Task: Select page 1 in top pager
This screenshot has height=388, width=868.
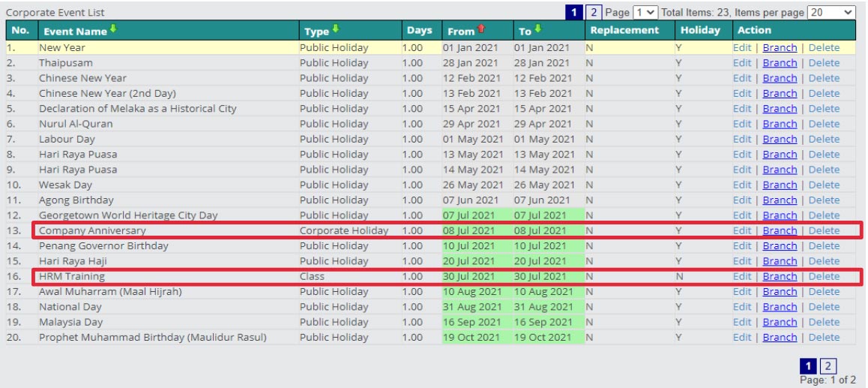Action: [574, 12]
